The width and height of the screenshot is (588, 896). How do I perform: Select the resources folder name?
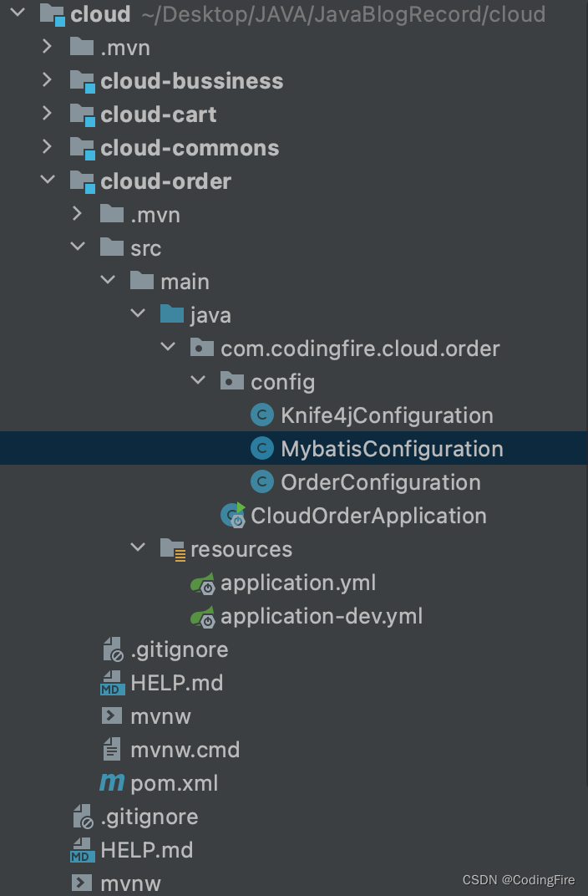click(x=241, y=549)
